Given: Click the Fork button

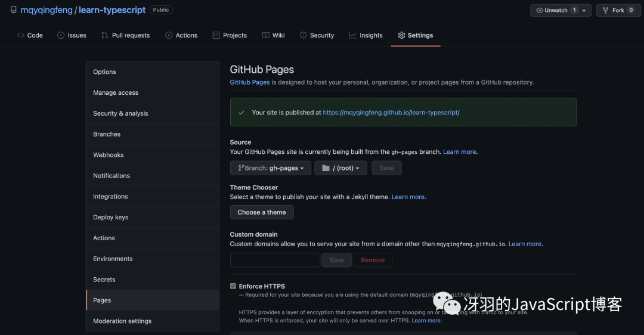Looking at the screenshot, I should 618,10.
